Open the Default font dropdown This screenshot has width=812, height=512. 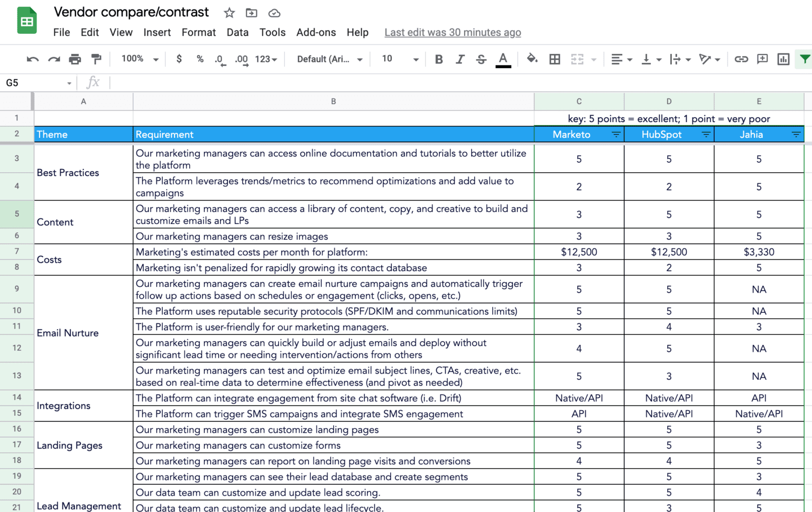[x=330, y=59]
